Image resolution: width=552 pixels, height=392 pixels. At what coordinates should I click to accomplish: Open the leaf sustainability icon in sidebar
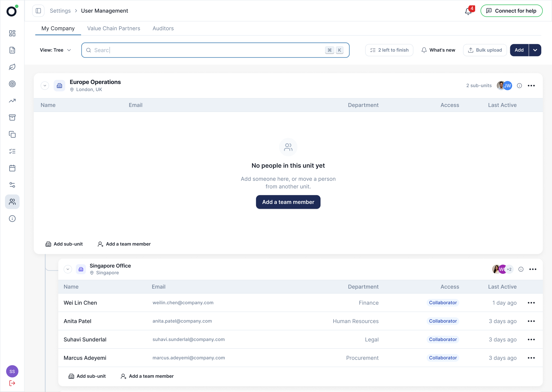pos(12,67)
